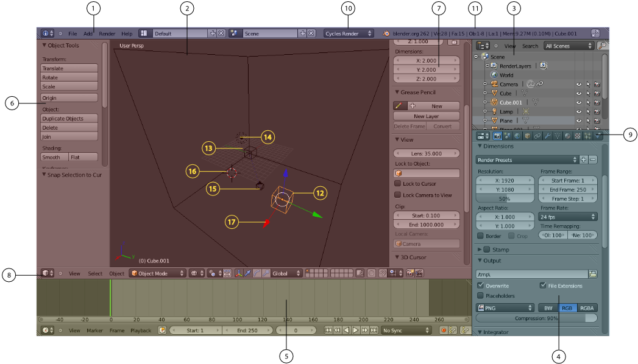Open the Select menu in 3D view header
Screen dimensions: 638x364
click(95, 273)
